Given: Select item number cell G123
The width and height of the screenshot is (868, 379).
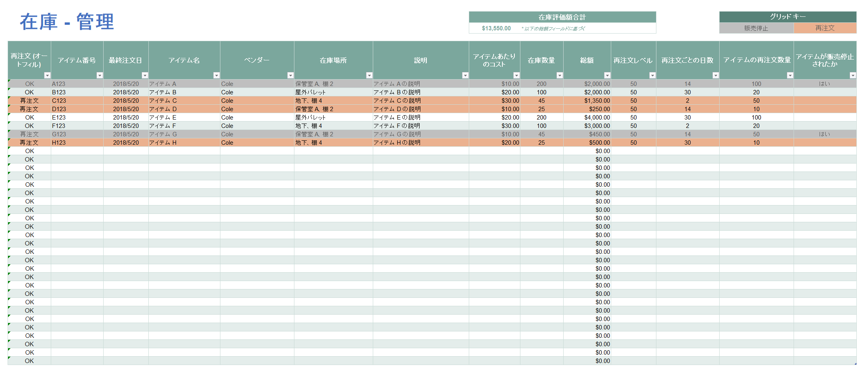Looking at the screenshot, I should pos(77,134).
